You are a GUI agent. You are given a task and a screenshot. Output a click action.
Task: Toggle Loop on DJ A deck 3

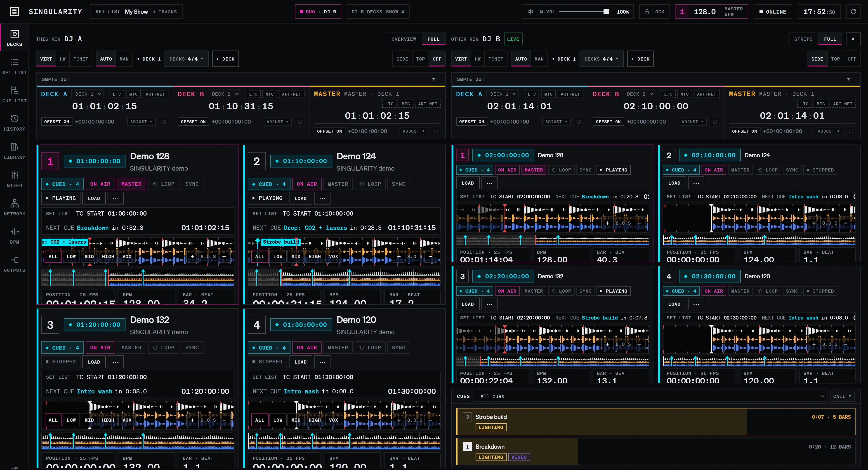point(164,347)
